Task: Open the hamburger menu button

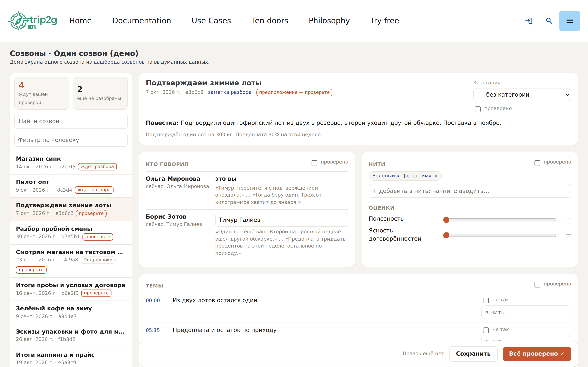Action: pyautogui.click(x=569, y=21)
